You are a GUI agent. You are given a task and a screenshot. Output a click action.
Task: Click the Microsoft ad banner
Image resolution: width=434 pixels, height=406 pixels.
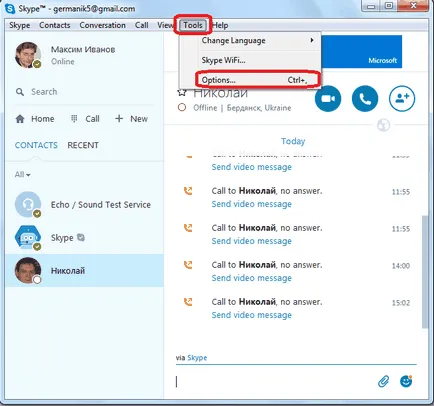click(x=362, y=52)
